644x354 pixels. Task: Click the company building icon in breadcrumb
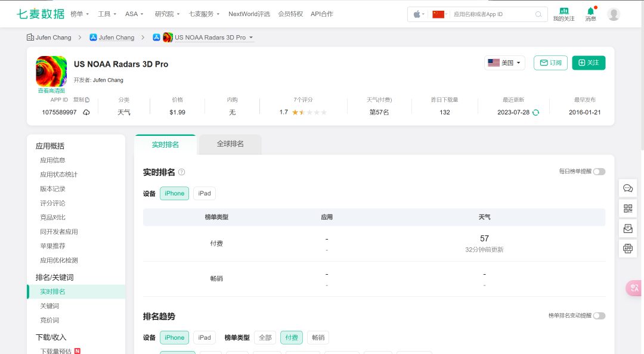click(30, 38)
